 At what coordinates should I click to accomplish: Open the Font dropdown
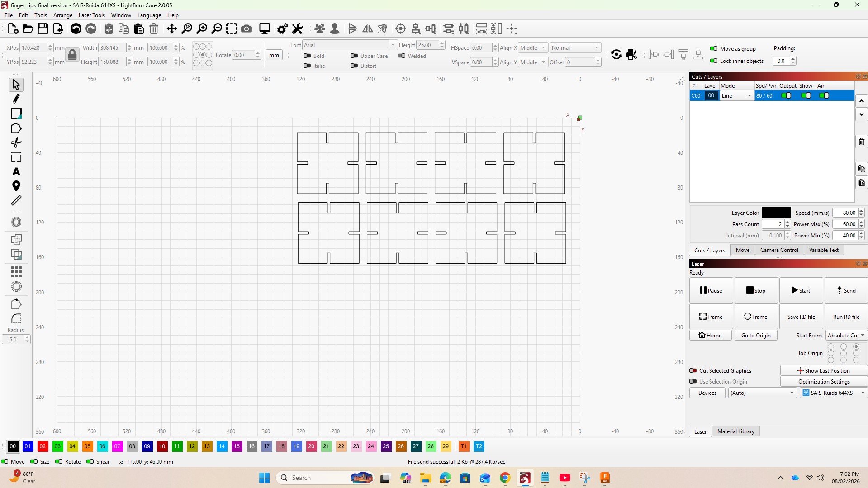pos(350,45)
